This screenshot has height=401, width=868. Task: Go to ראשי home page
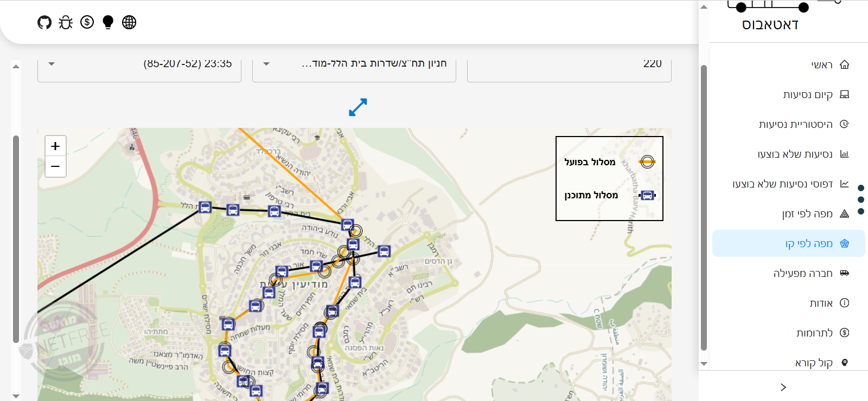821,65
